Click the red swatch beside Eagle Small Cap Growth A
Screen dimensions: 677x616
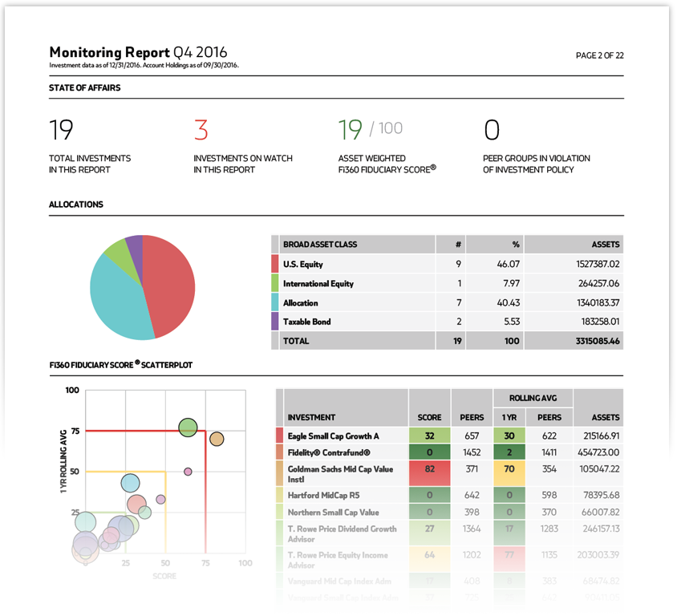pos(279,436)
